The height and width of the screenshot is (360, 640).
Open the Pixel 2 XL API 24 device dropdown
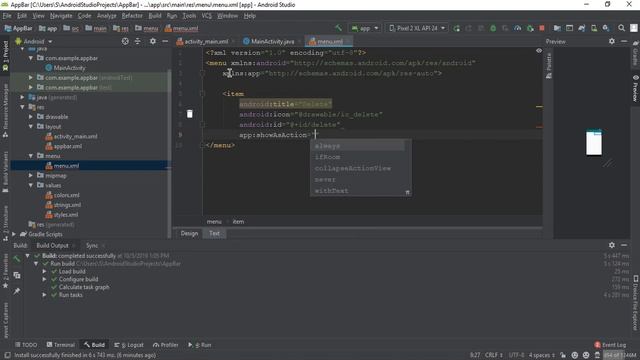(417, 28)
